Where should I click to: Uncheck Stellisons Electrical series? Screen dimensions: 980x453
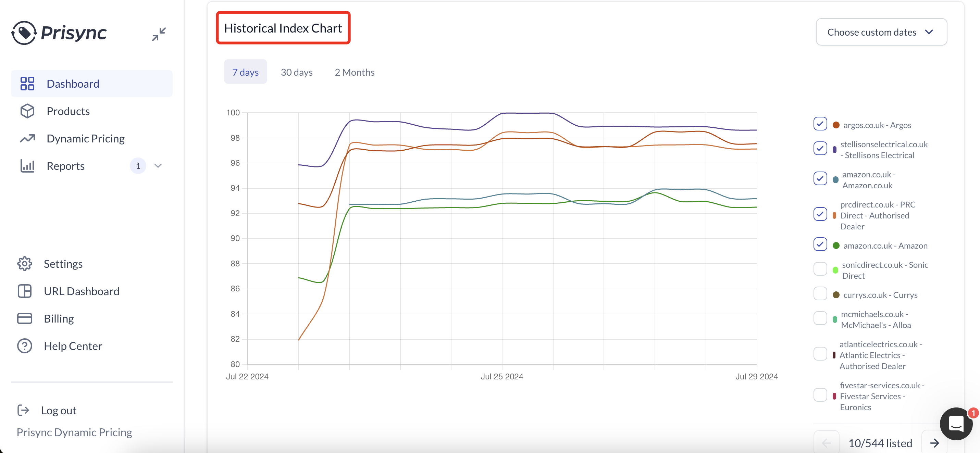pyautogui.click(x=820, y=148)
